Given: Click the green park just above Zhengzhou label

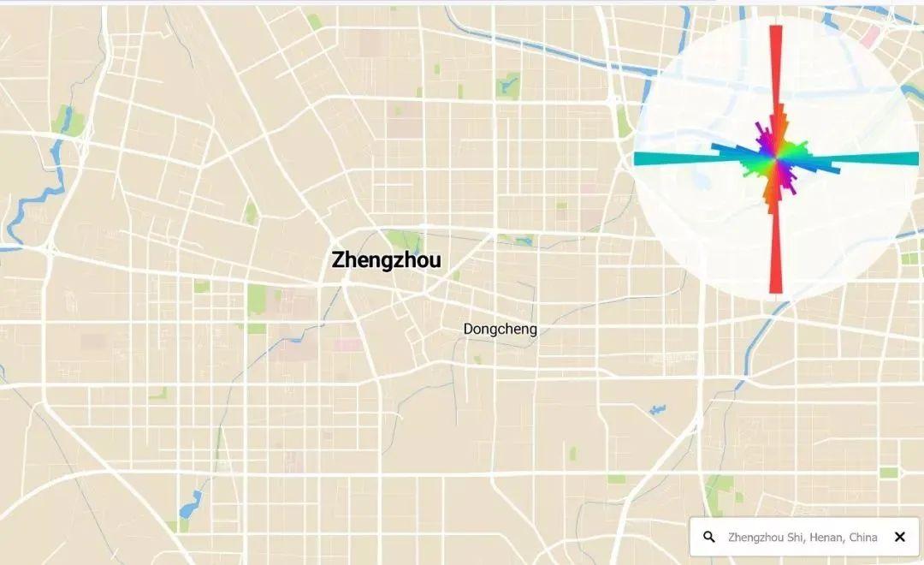Looking at the screenshot, I should point(406,240).
